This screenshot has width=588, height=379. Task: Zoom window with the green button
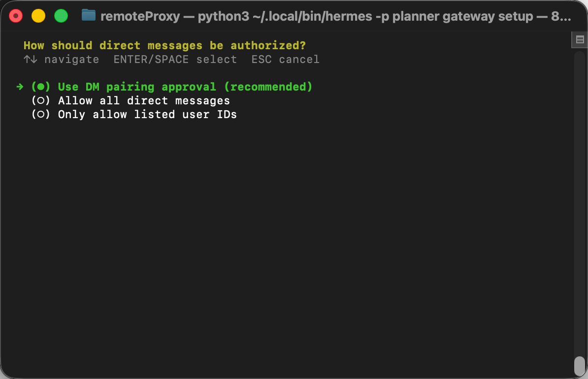(x=61, y=16)
